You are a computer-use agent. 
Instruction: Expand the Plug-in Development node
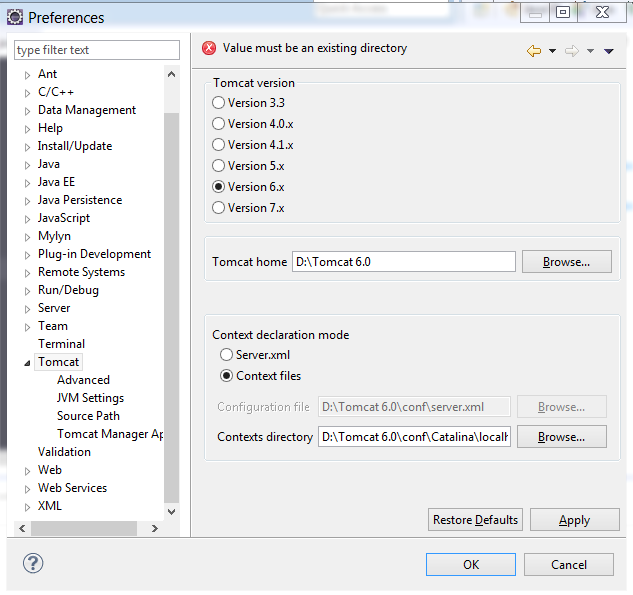pyautogui.click(x=27, y=255)
